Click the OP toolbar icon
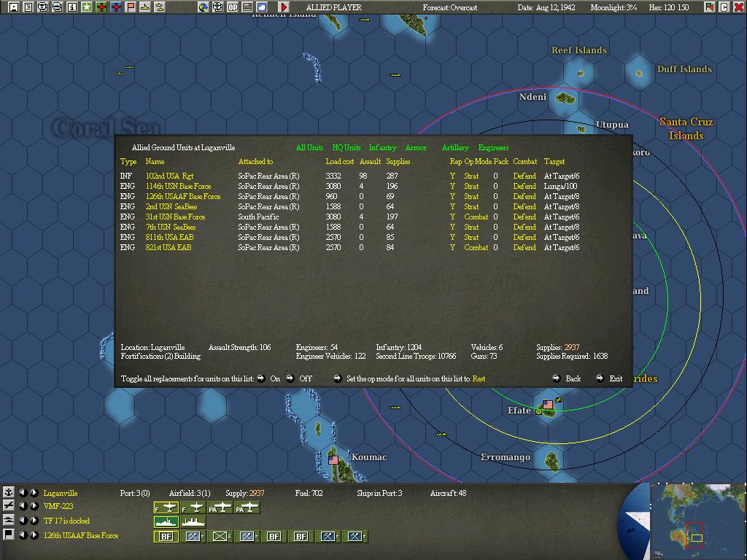Screen dimensions: 747x560 pos(233,7)
